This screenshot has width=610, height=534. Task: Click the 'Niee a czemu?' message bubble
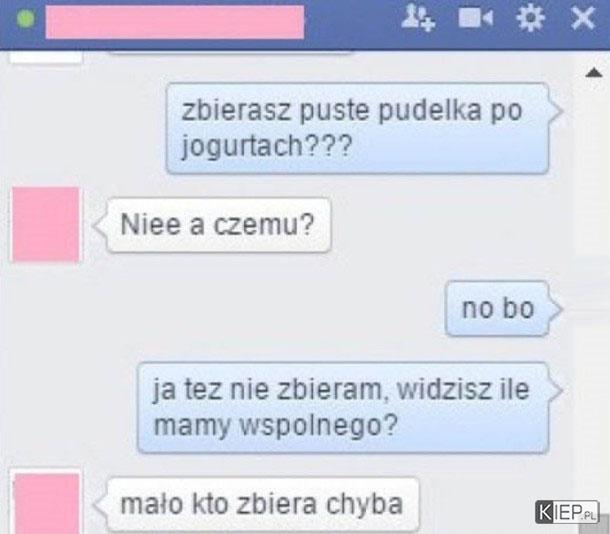click(x=218, y=225)
